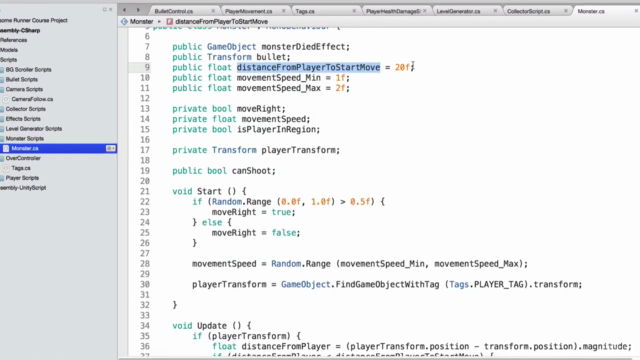Click isPlayerInRegion on line 15

pyautogui.click(x=276, y=129)
